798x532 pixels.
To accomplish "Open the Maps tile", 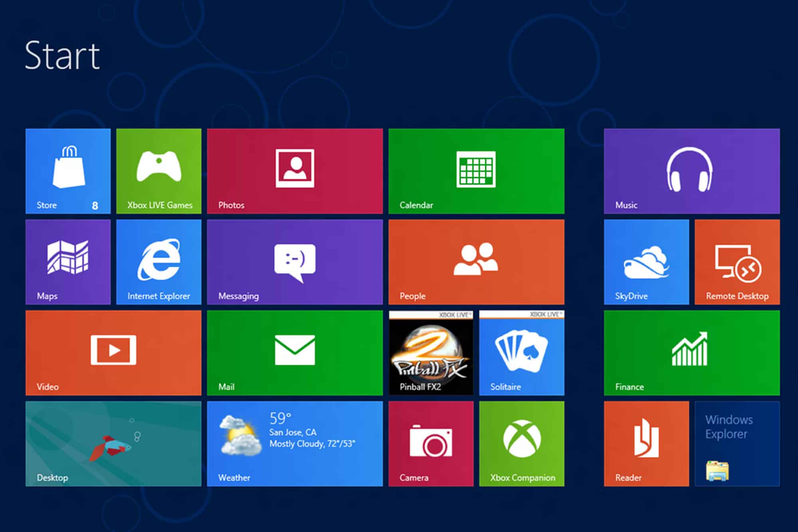I will (x=68, y=262).
